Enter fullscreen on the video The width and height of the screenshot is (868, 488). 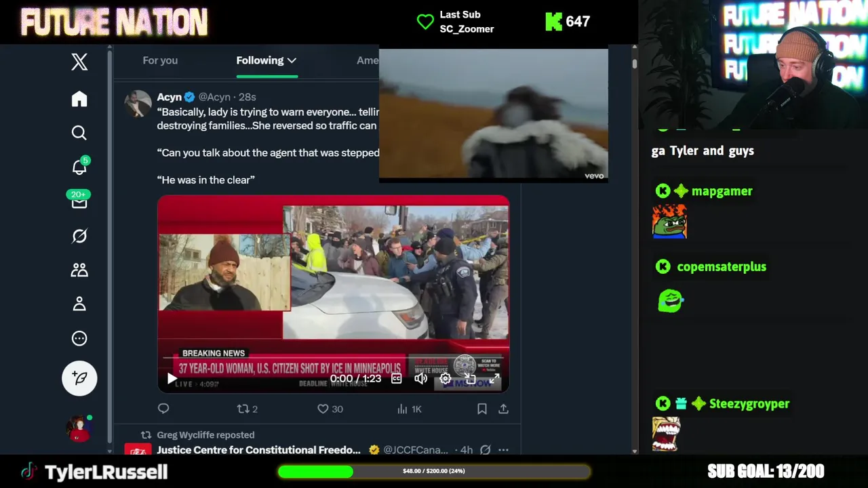point(494,378)
